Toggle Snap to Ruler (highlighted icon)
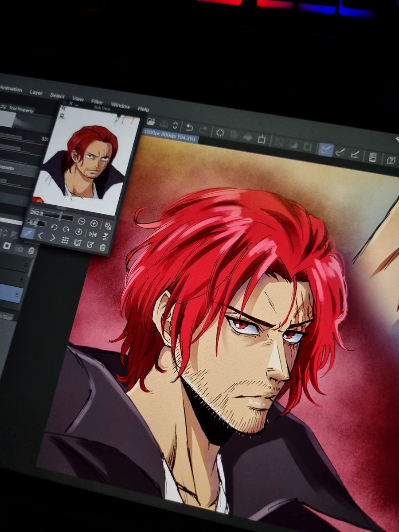Image resolution: width=399 pixels, height=532 pixels. click(326, 149)
